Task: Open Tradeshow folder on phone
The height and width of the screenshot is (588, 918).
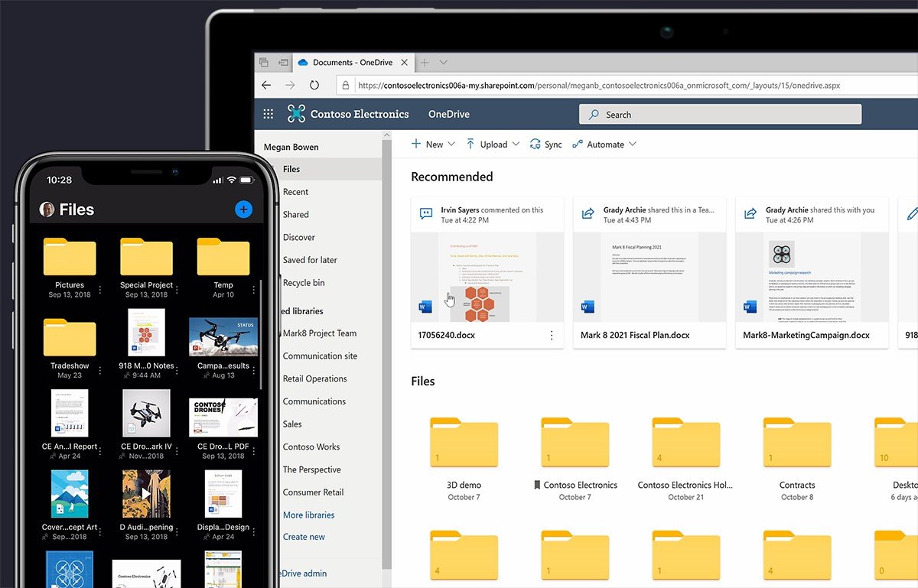Action: pyautogui.click(x=70, y=337)
